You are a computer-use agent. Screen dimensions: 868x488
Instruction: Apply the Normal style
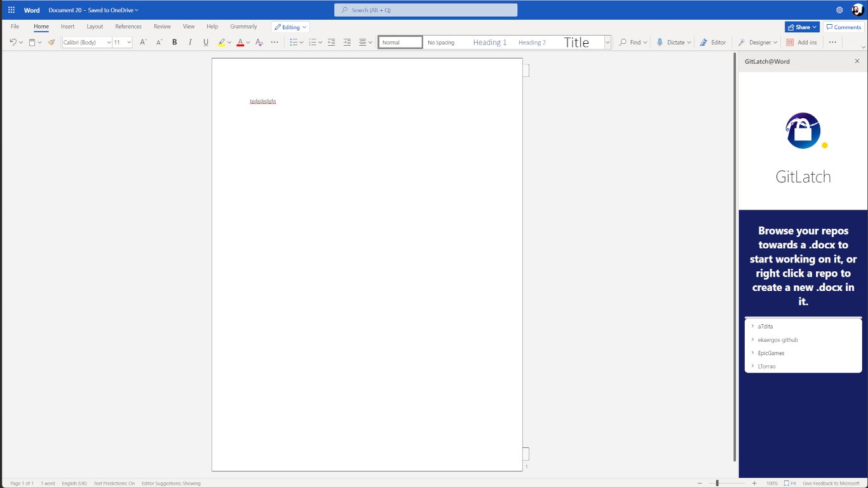pyautogui.click(x=400, y=43)
